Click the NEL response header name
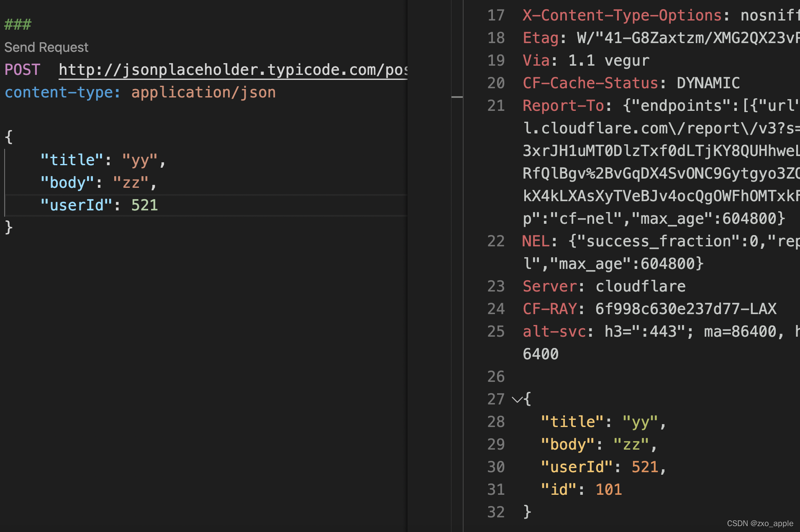This screenshot has width=800, height=532. [x=536, y=241]
